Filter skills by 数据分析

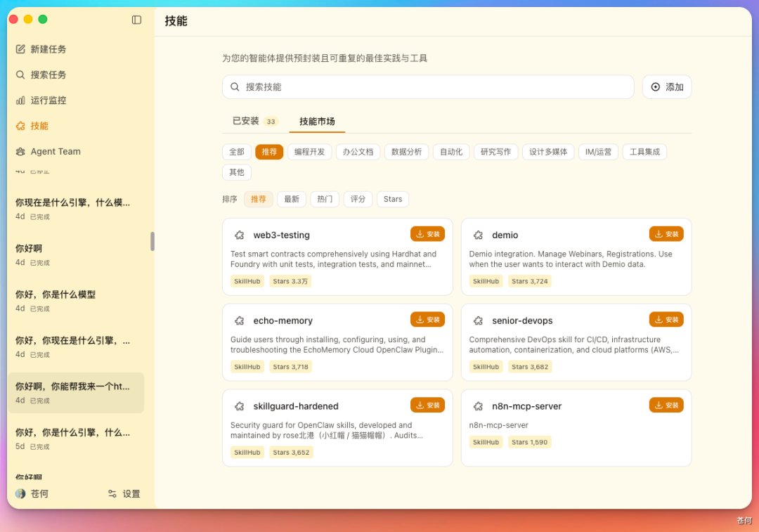coord(406,152)
